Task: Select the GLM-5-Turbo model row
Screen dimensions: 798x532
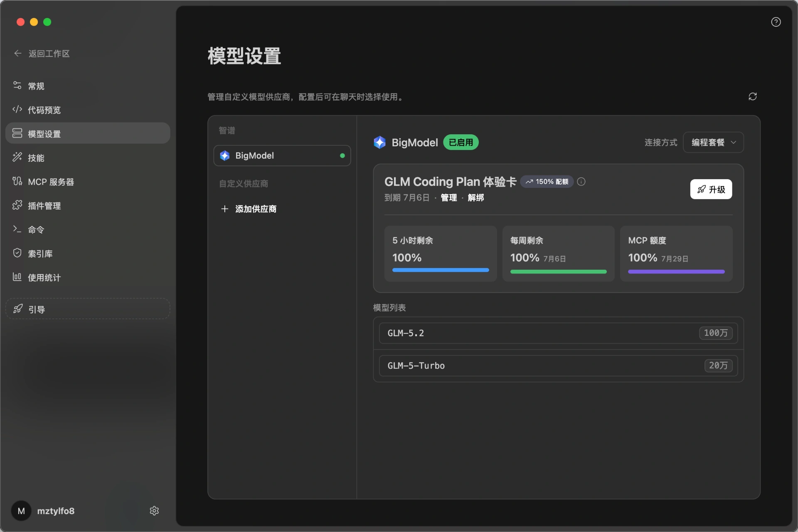Action: (558, 366)
